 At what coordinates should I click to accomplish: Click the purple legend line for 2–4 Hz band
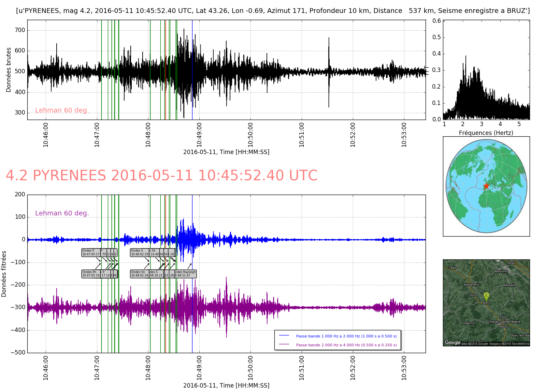[x=284, y=345]
